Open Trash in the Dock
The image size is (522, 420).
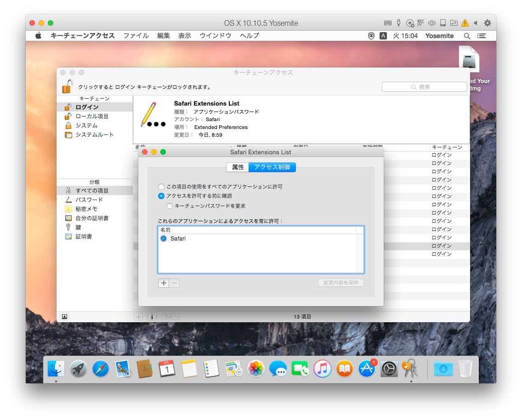[465, 369]
